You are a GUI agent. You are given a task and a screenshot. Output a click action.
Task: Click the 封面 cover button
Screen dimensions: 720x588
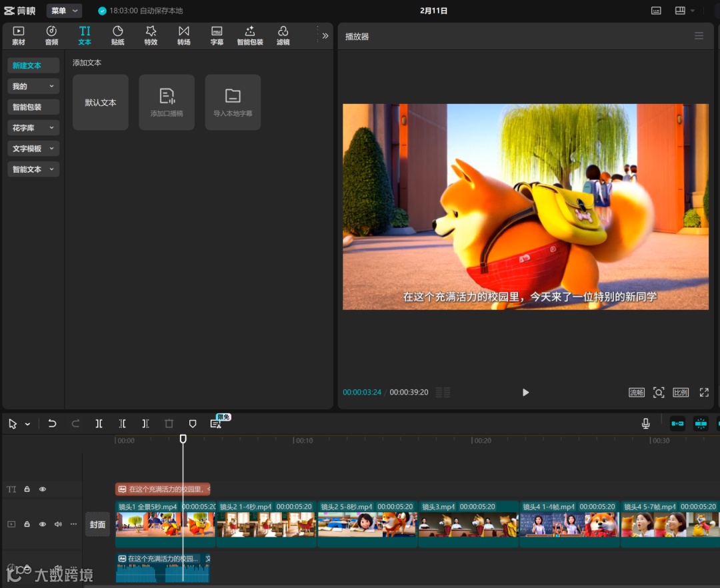pos(97,525)
